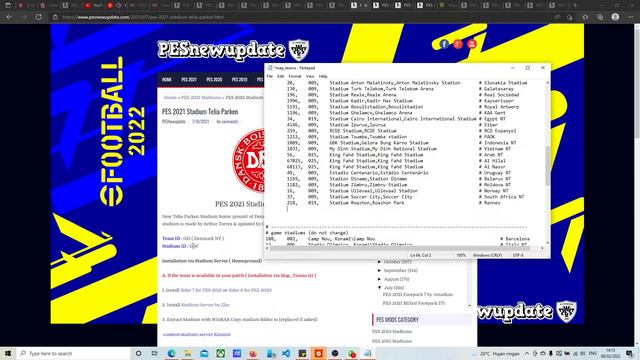
Task: Open the View menu in Notepad
Action: [310, 76]
